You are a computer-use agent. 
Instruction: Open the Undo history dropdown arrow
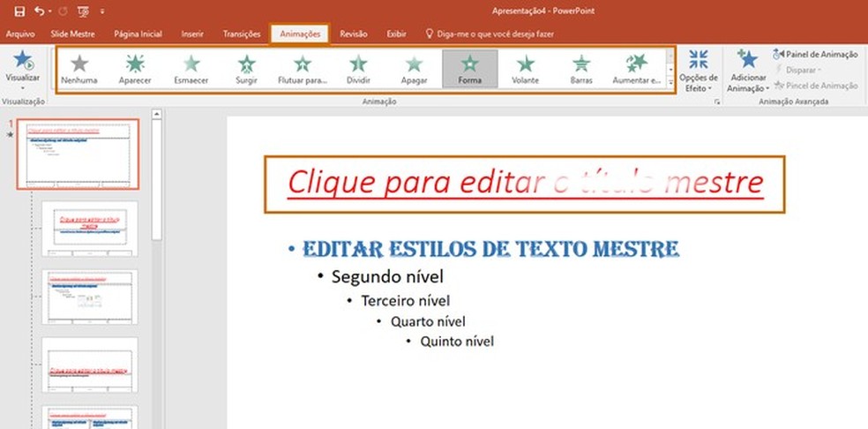[x=49, y=11]
